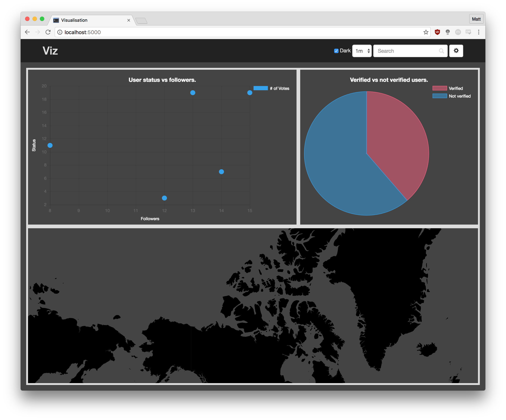Click the settings gear button
506x420 pixels.
click(x=456, y=51)
